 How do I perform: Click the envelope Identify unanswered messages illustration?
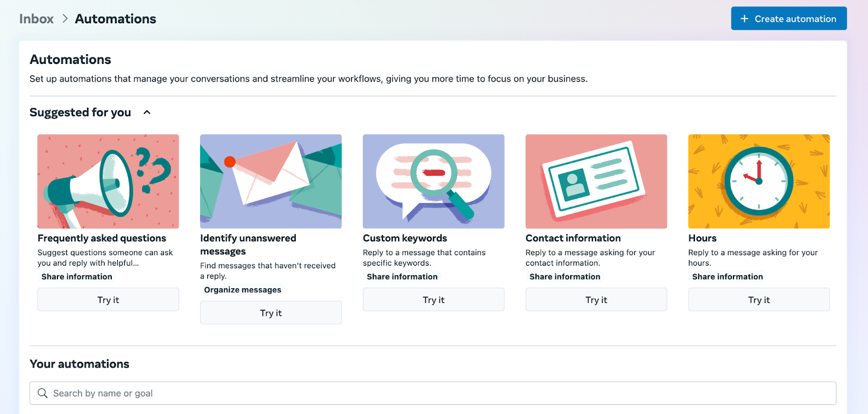click(271, 181)
